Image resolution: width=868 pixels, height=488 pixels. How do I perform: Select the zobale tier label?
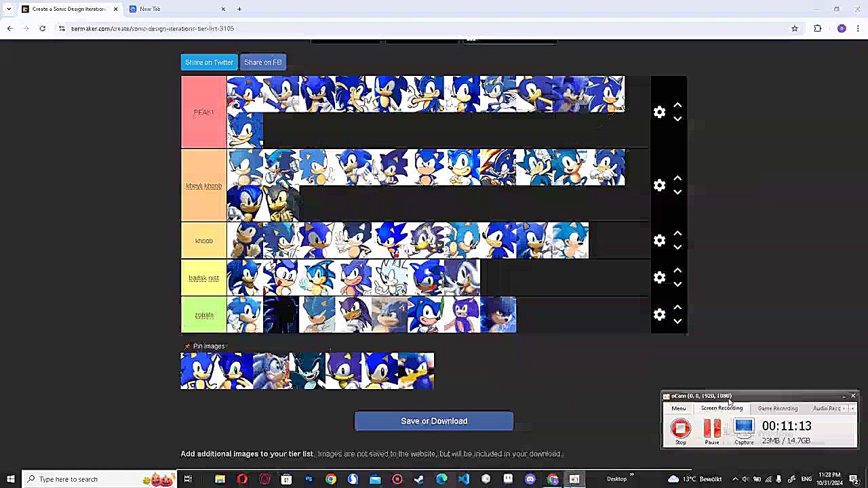point(203,314)
